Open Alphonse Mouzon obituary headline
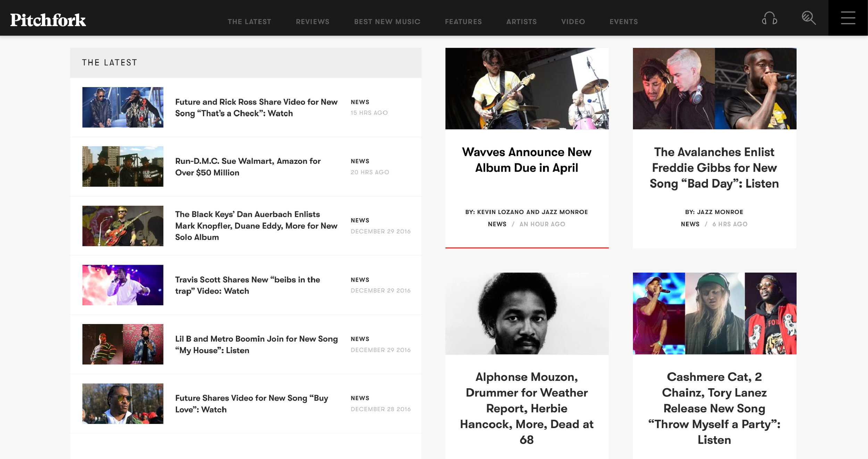Image resolution: width=868 pixels, height=459 pixels. (527, 408)
